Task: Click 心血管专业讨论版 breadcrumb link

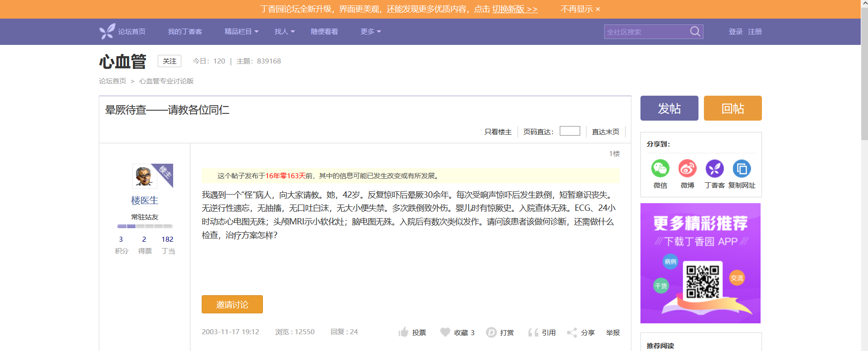Action: pyautogui.click(x=166, y=81)
